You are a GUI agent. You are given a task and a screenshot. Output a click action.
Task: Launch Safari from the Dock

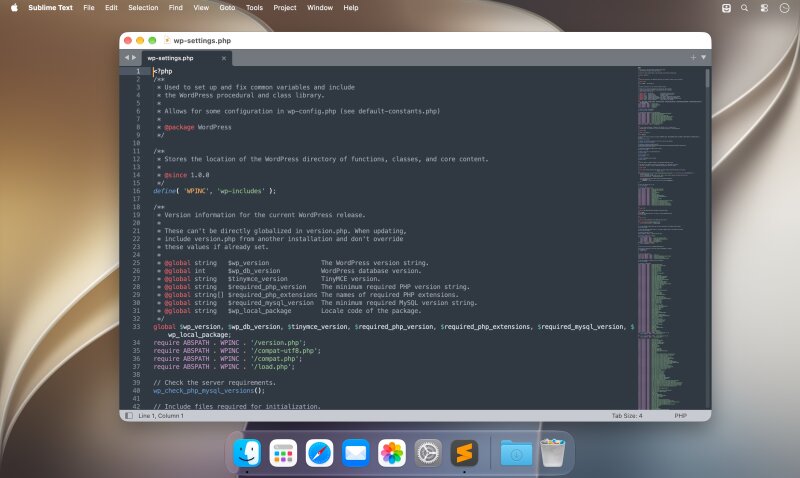click(319, 452)
